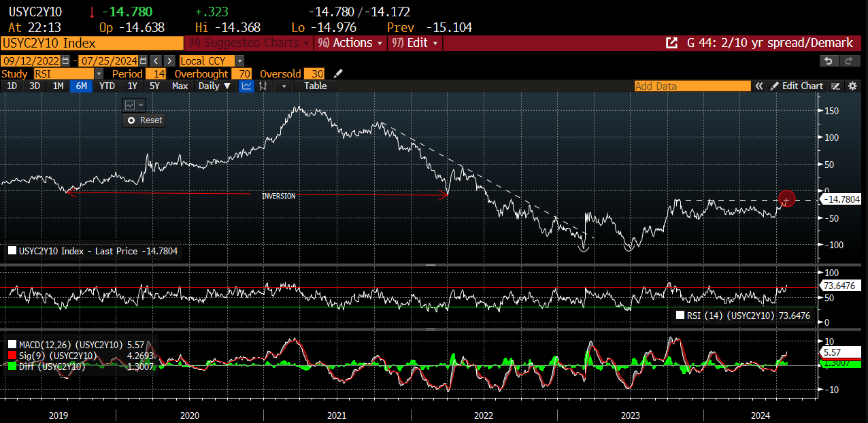Open the start date calendar picker

point(66,61)
